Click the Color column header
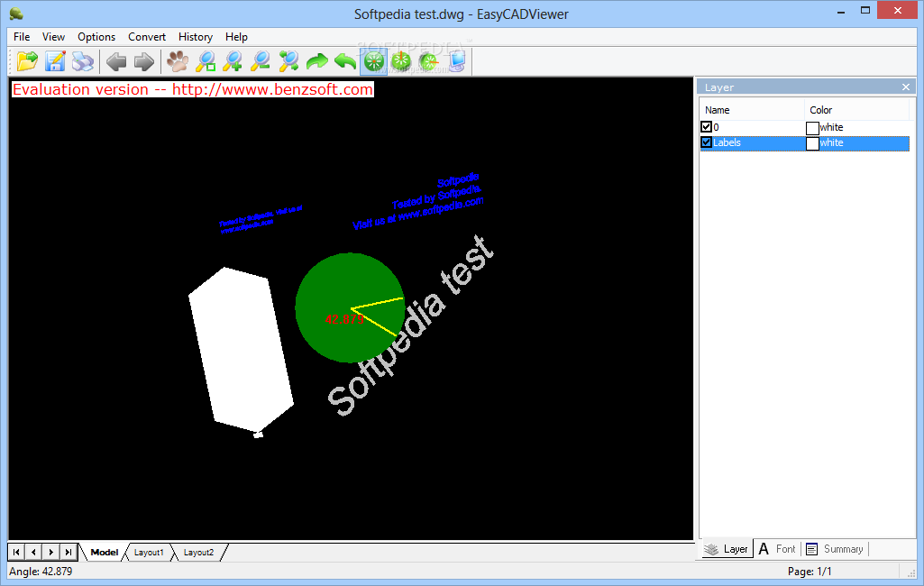This screenshot has height=586, width=924. coord(856,110)
